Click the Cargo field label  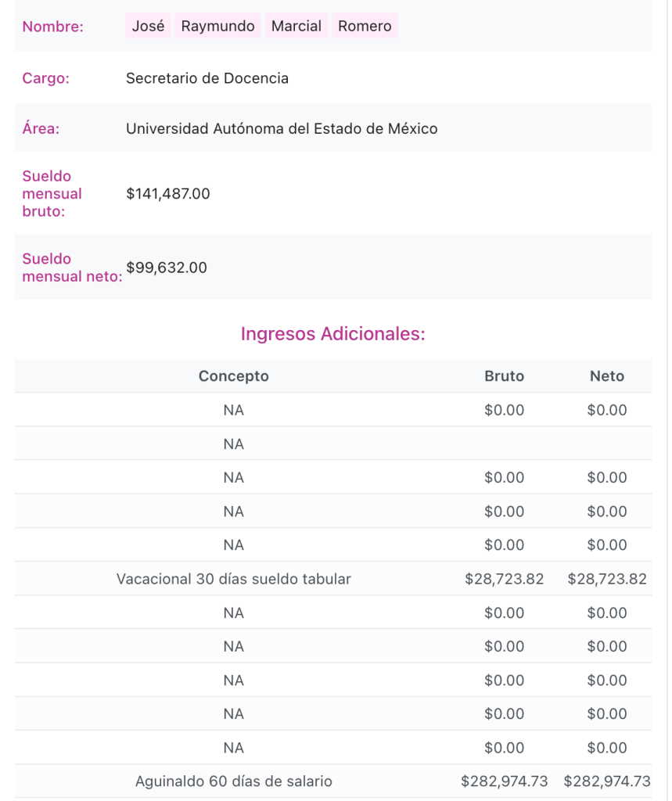45,78
